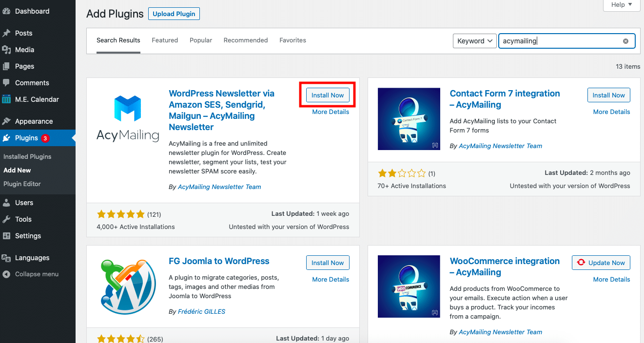Open FG Joomla to WordPress title link
This screenshot has width=644, height=343.
(x=219, y=261)
